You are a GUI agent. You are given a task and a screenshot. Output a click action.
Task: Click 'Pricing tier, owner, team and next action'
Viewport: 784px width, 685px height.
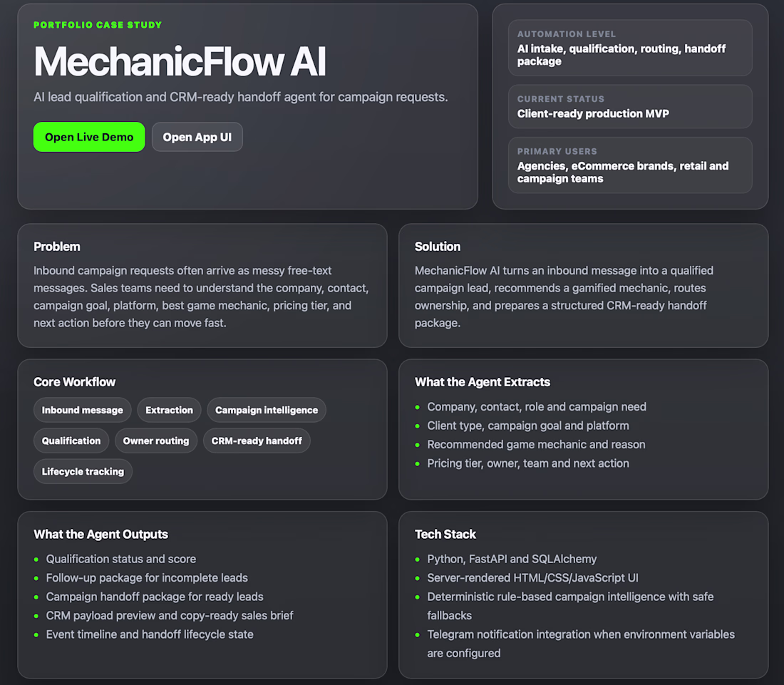click(x=528, y=463)
